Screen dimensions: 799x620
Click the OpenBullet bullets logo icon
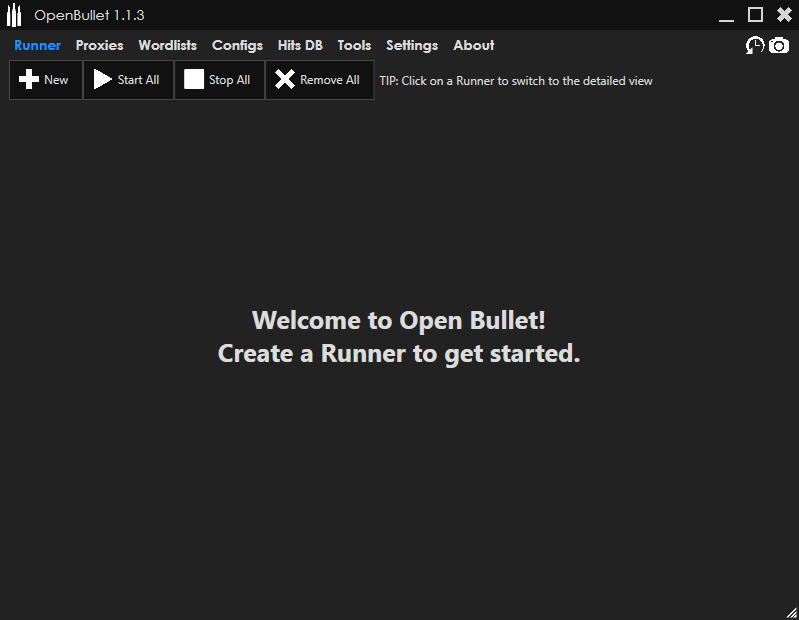click(14, 15)
